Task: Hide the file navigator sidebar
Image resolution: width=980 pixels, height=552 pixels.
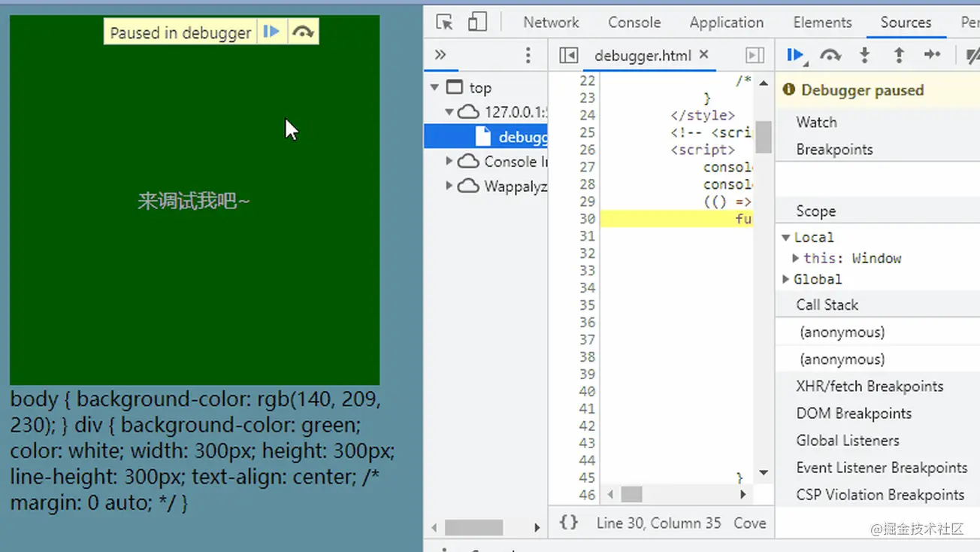Action: [x=569, y=55]
